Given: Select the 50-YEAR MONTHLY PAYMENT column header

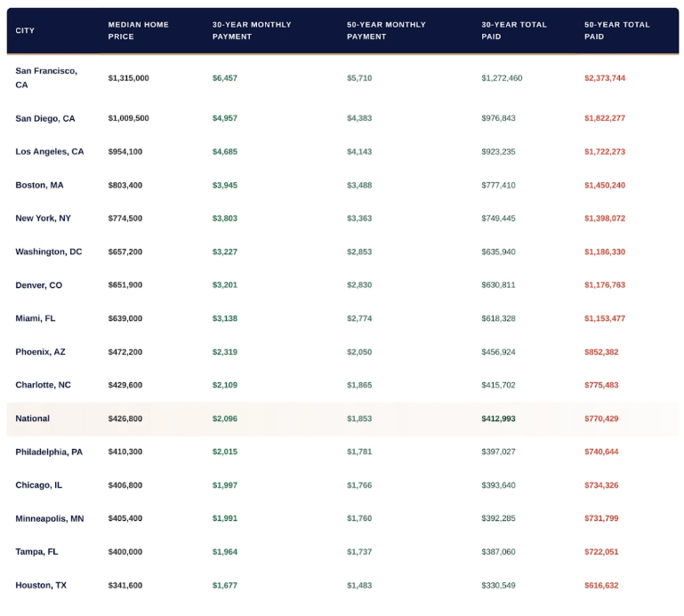Looking at the screenshot, I should click(x=386, y=30).
